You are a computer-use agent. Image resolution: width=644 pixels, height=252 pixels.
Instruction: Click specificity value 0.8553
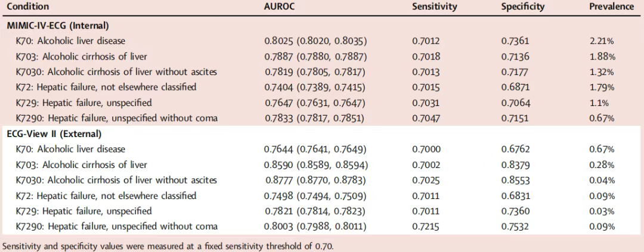[x=513, y=180]
